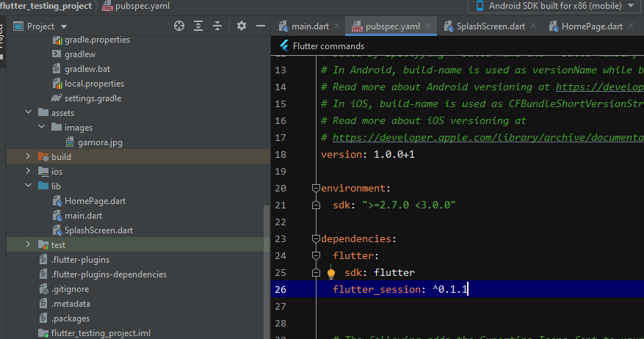644x339 pixels.
Task: Open the Android versioning link on line 14
Action: [600, 87]
